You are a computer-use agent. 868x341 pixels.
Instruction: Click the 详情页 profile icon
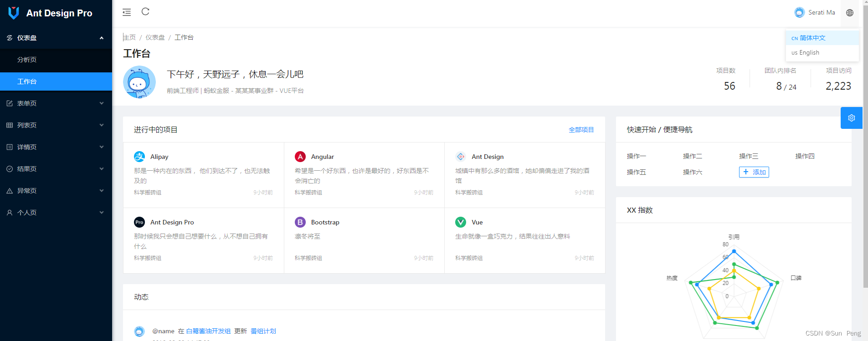point(10,147)
